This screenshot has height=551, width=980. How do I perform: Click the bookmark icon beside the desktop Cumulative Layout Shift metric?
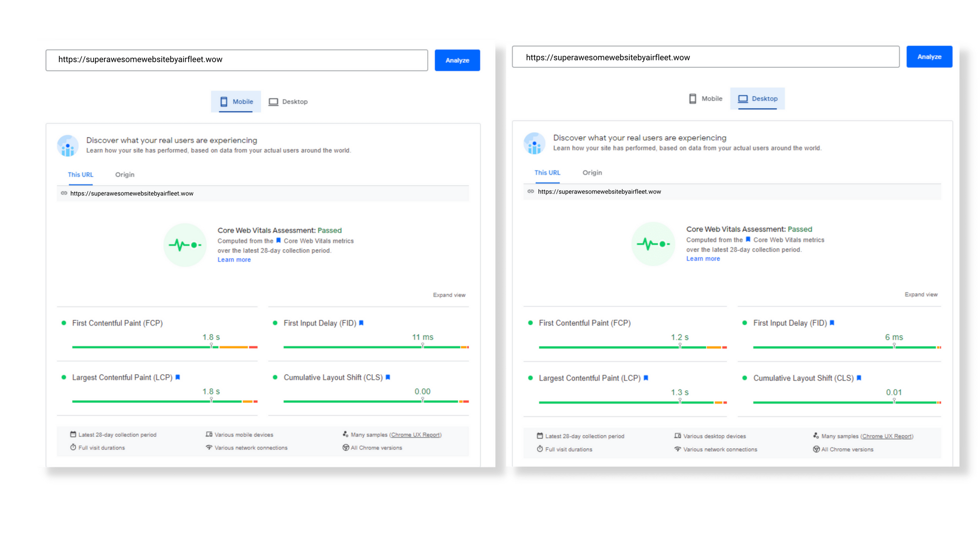[x=859, y=378]
